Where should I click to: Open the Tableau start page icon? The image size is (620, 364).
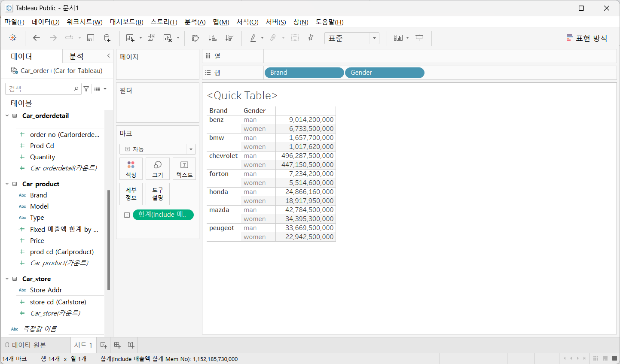13,38
